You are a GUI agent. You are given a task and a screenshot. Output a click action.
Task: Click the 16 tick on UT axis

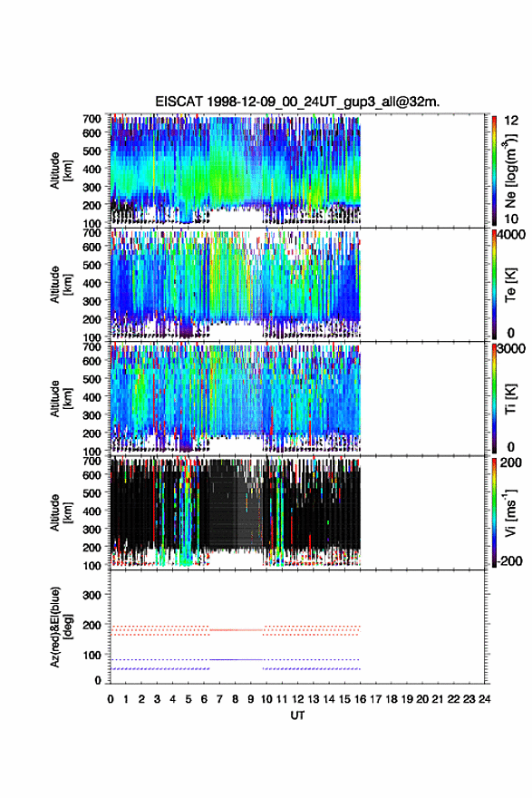point(360,699)
